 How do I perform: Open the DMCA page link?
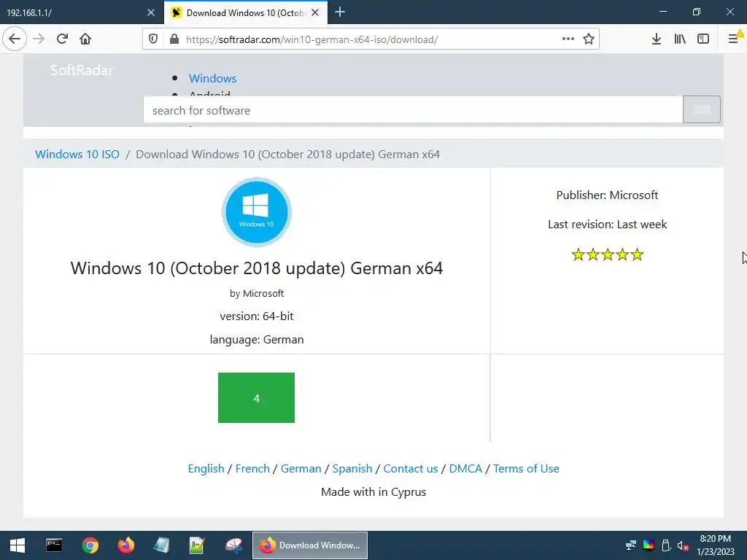click(x=465, y=469)
